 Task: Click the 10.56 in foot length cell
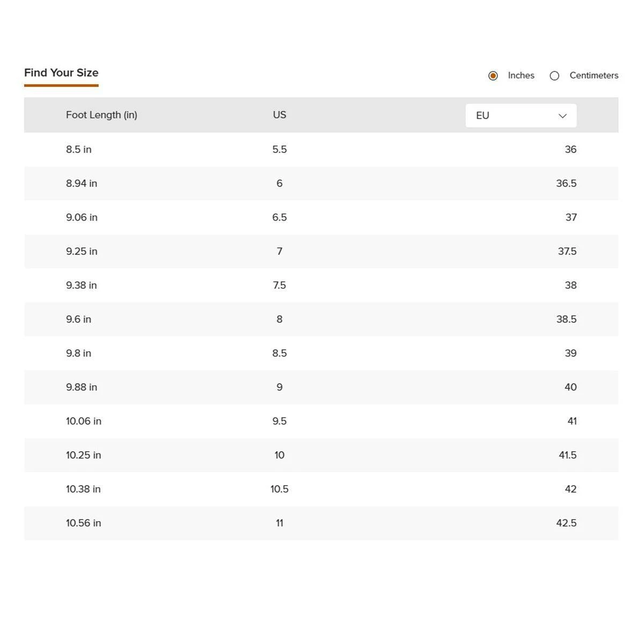(84, 523)
